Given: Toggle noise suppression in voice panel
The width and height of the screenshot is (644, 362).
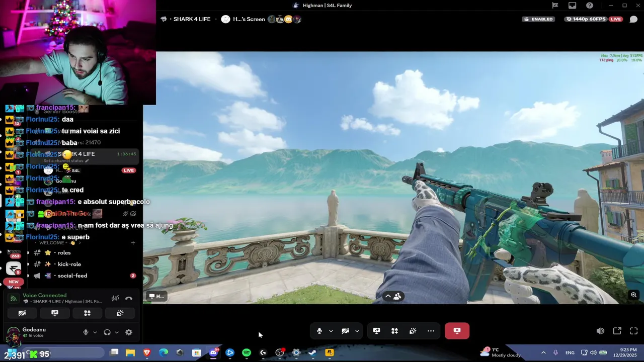Looking at the screenshot, I should pos(115,298).
